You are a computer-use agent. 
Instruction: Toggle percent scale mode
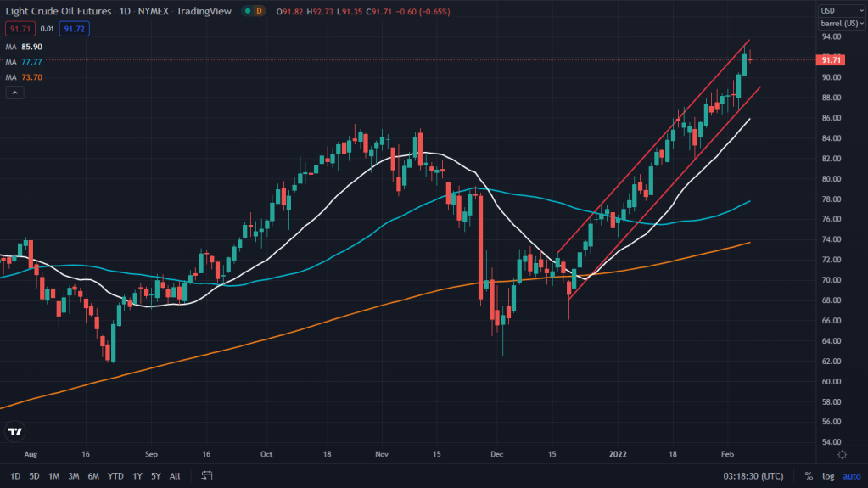pyautogui.click(x=808, y=476)
